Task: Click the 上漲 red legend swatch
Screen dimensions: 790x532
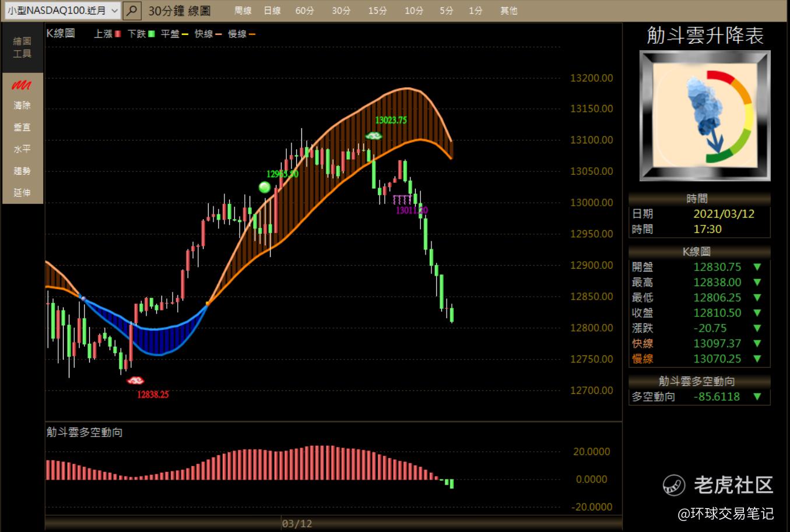Action: tap(118, 34)
